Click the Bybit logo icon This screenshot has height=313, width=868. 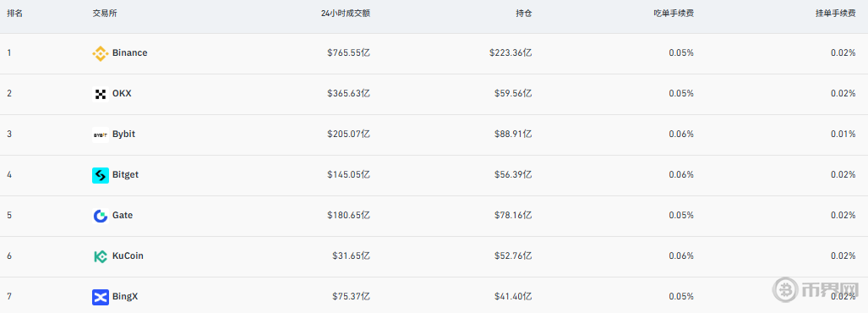[101, 135]
